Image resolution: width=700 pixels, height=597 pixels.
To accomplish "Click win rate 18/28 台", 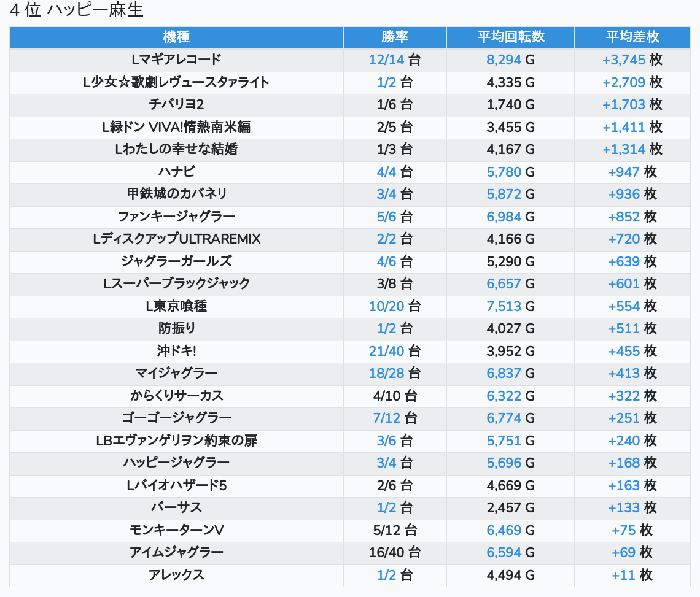I will click(x=395, y=374).
